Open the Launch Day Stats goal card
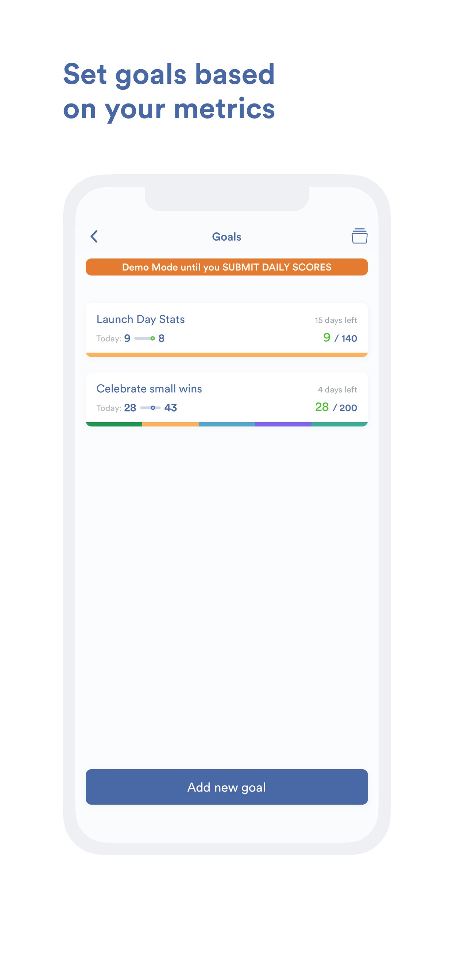The height and width of the screenshot is (980, 453). click(x=226, y=329)
